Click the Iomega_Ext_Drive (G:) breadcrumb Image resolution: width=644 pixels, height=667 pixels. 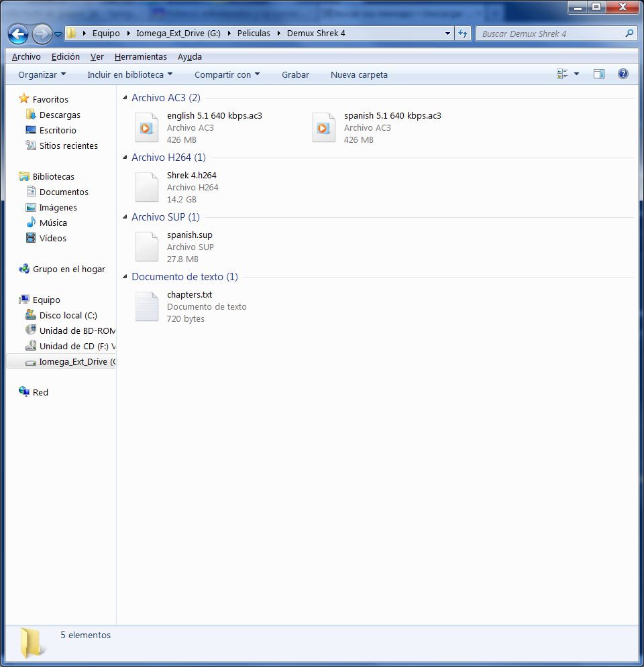pyautogui.click(x=178, y=33)
